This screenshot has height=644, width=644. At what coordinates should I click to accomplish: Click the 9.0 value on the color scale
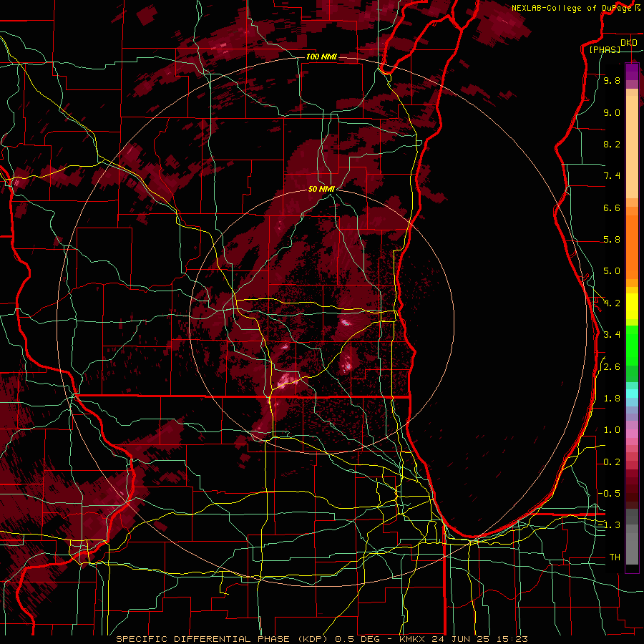click(x=612, y=112)
